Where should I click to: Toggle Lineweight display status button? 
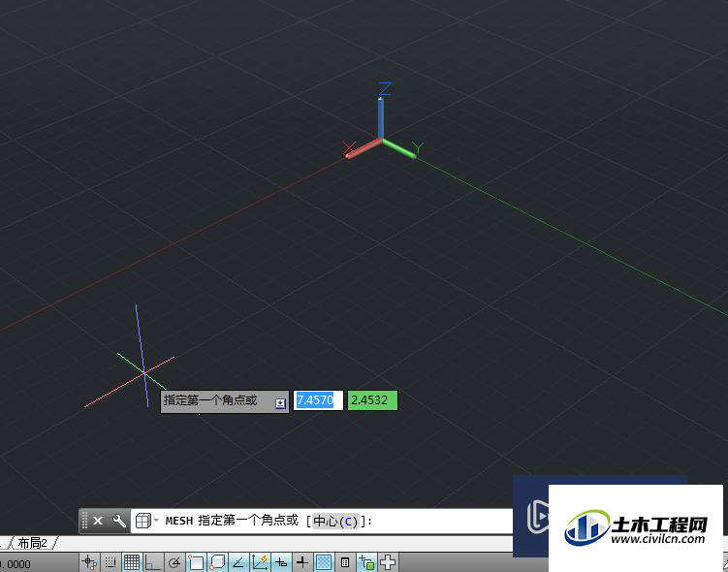coord(302,562)
